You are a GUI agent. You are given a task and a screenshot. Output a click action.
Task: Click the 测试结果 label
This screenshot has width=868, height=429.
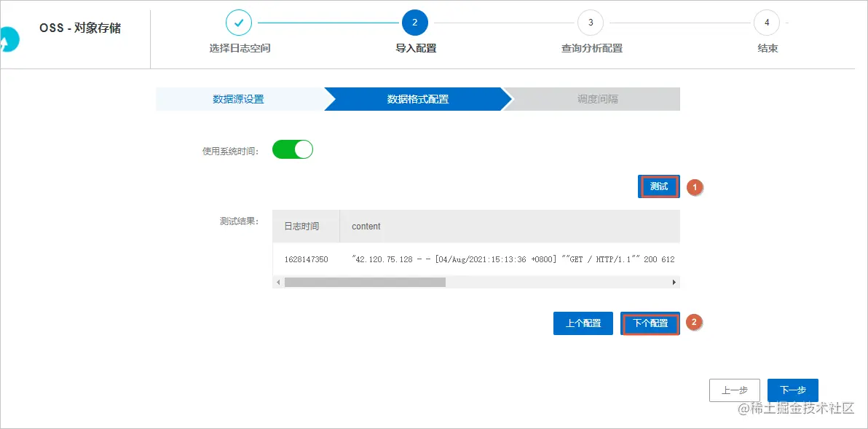pyautogui.click(x=239, y=220)
